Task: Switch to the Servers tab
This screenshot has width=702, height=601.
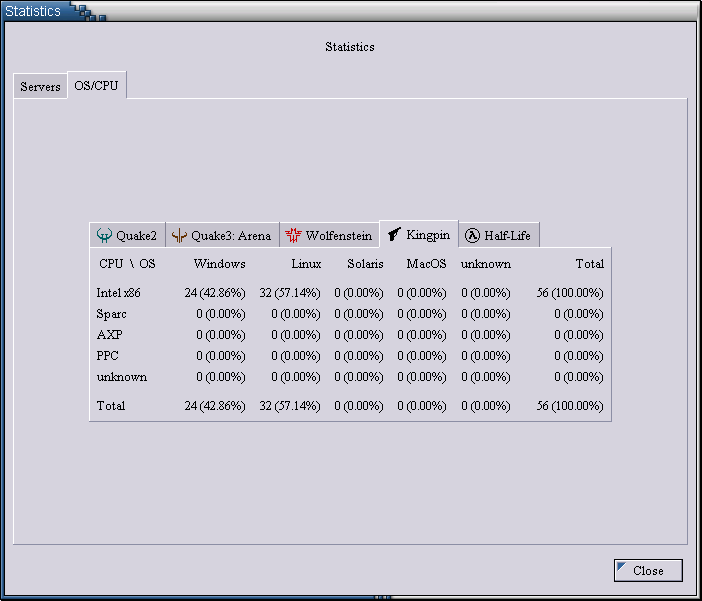Action: pos(40,86)
